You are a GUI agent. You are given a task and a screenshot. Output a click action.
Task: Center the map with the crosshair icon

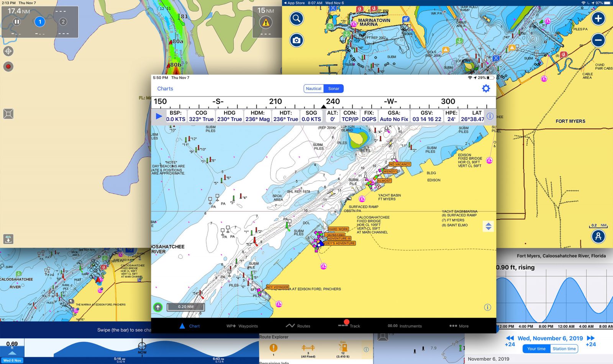[8, 51]
